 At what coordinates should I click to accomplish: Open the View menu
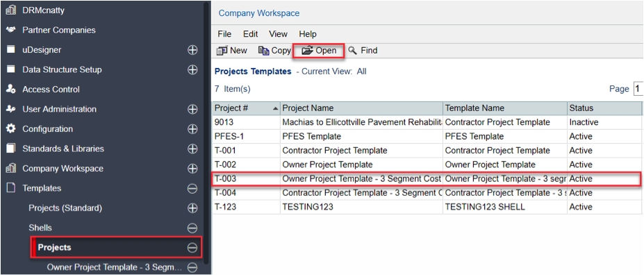(x=278, y=34)
